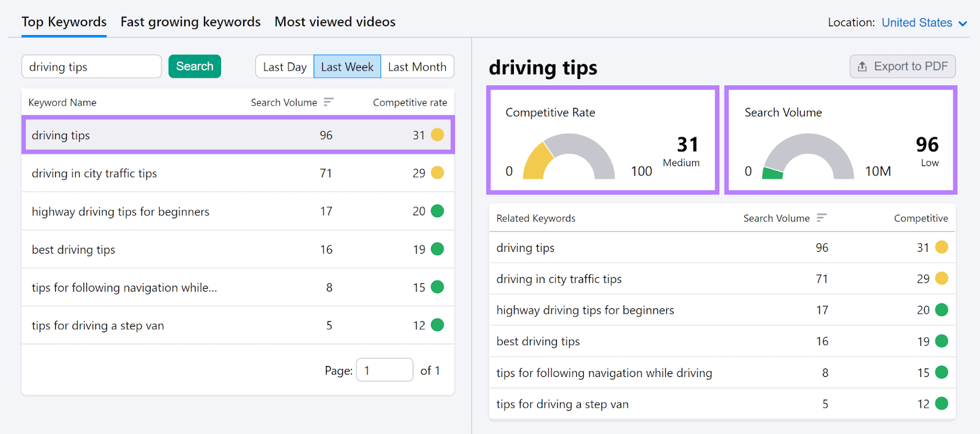Click 'best driving tips' related keyword
The height and width of the screenshot is (434, 980).
pos(538,341)
